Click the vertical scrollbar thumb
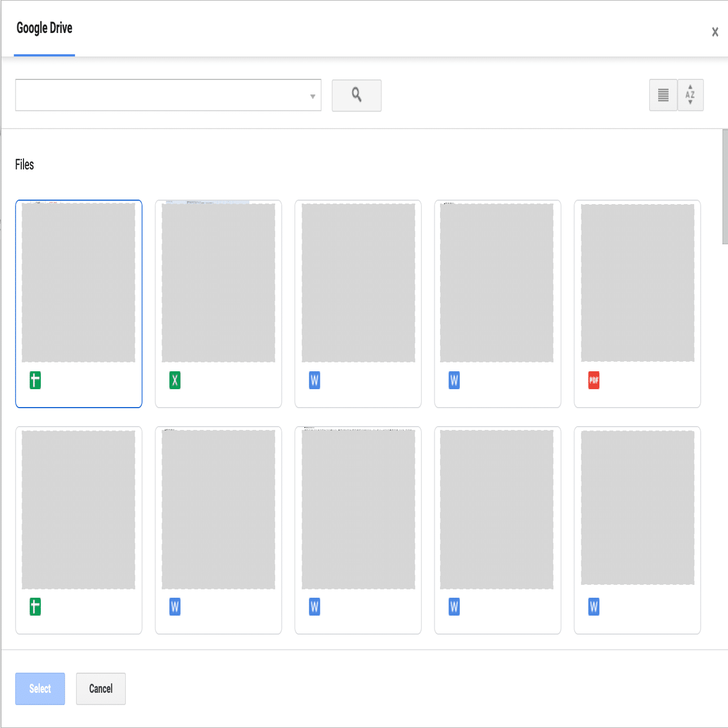 click(x=725, y=186)
